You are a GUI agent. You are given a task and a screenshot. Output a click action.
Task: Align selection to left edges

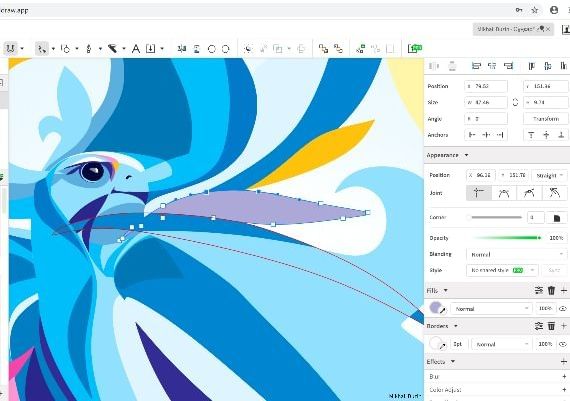tap(476, 66)
